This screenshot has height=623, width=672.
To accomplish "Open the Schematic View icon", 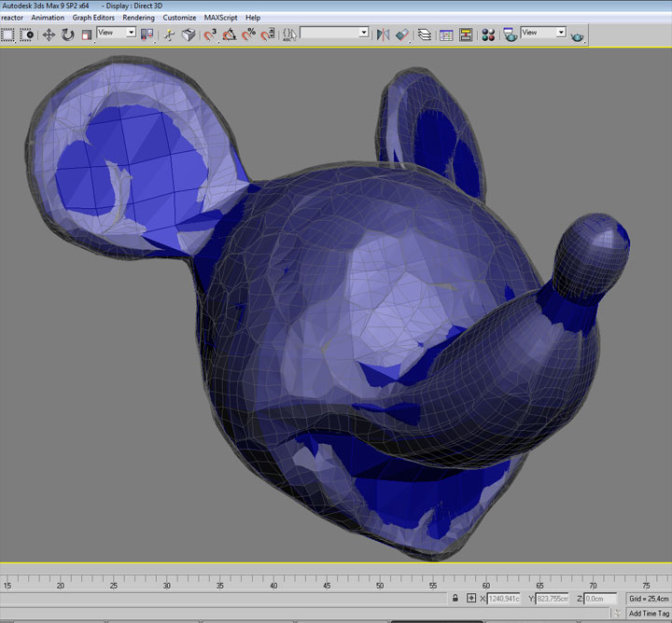I will click(x=465, y=35).
